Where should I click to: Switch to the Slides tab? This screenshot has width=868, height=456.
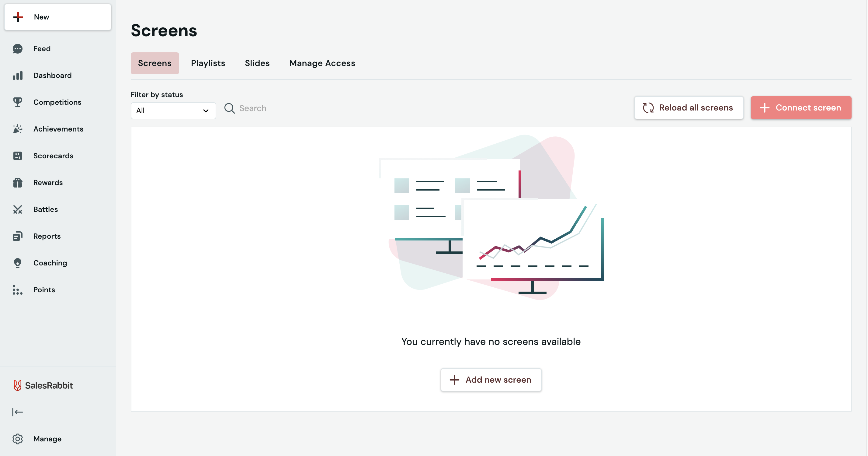click(257, 63)
